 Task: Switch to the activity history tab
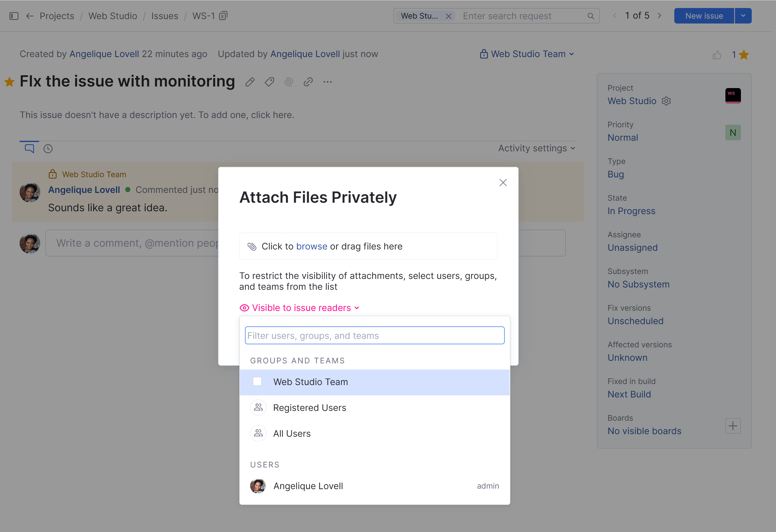[48, 148]
